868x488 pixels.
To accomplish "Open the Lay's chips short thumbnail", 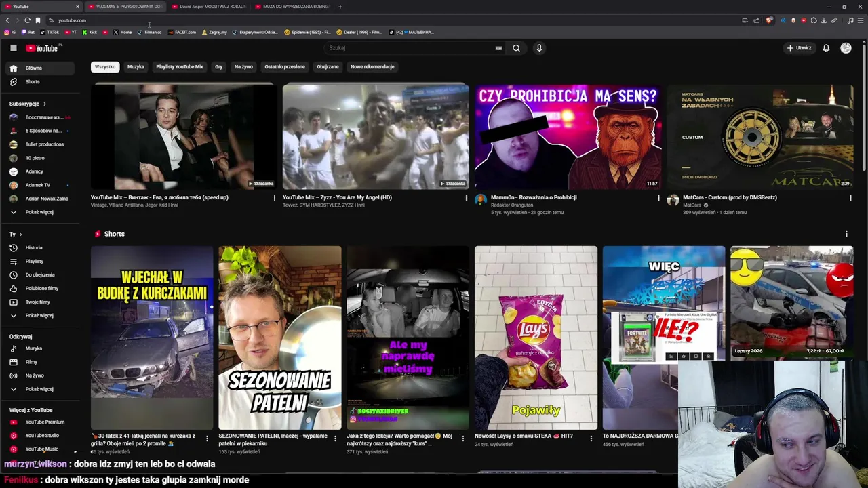I will coord(536,338).
